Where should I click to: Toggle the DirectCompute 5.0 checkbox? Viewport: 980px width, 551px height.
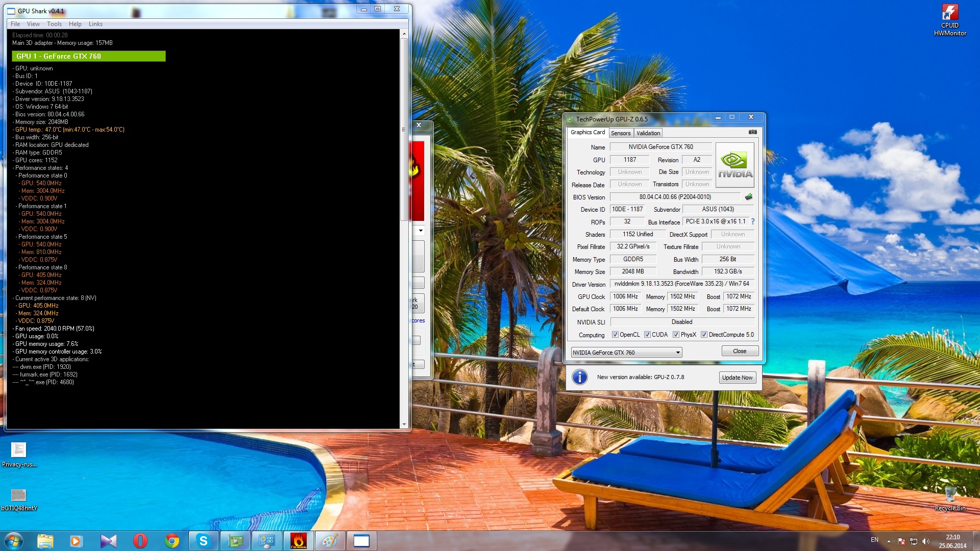[x=704, y=335]
